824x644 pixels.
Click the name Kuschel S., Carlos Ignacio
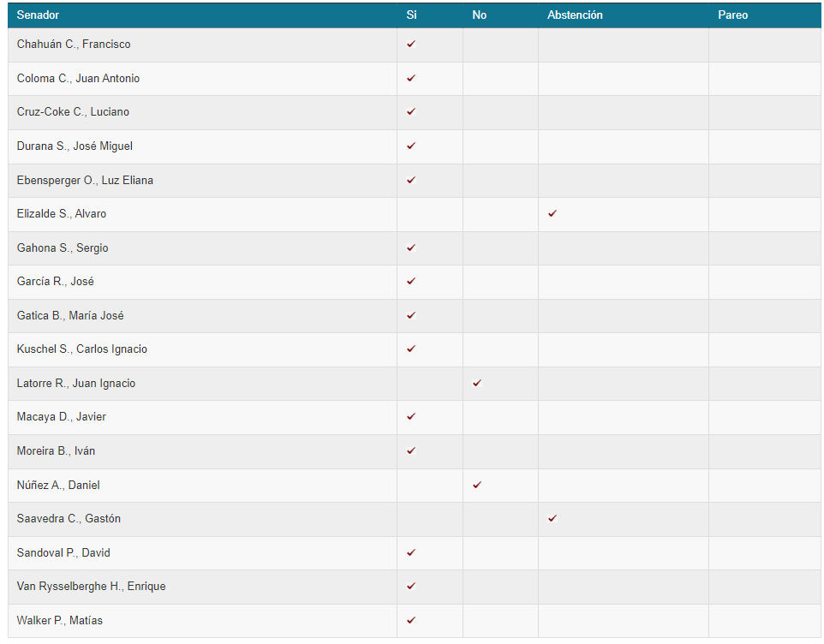tap(82, 349)
